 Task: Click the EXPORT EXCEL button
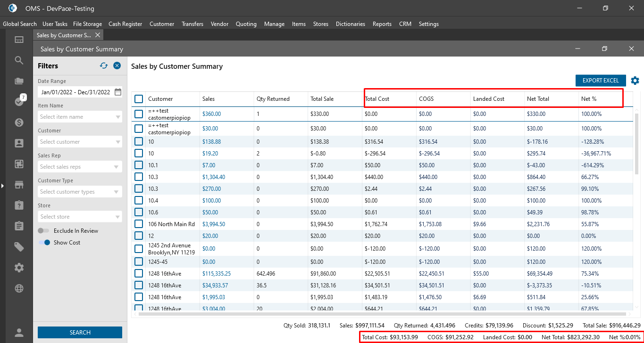(600, 81)
